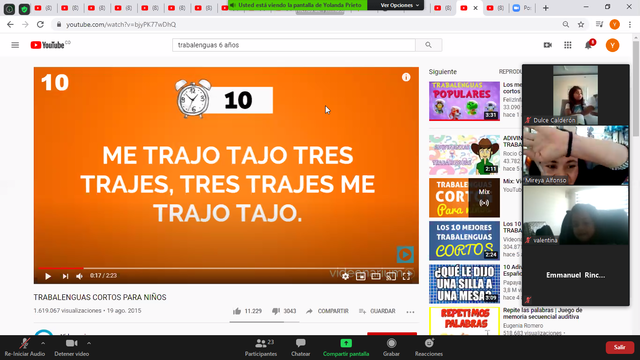This screenshot has width=640, height=360.
Task: Open the browser media control icon
Action: click(x=599, y=24)
